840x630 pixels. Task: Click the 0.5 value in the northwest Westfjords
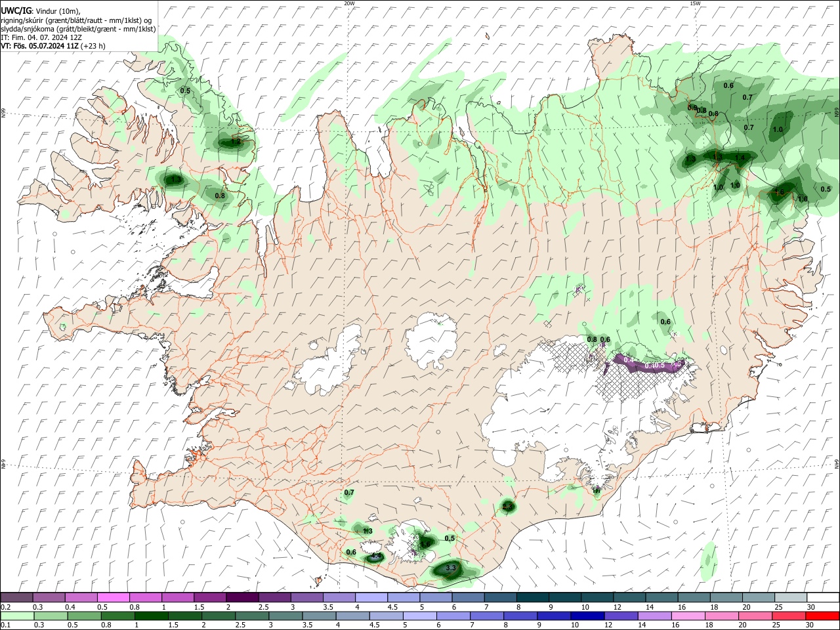pyautogui.click(x=185, y=91)
